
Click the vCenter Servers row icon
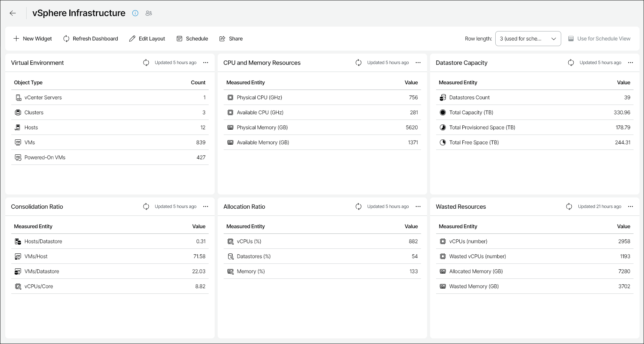coord(18,97)
